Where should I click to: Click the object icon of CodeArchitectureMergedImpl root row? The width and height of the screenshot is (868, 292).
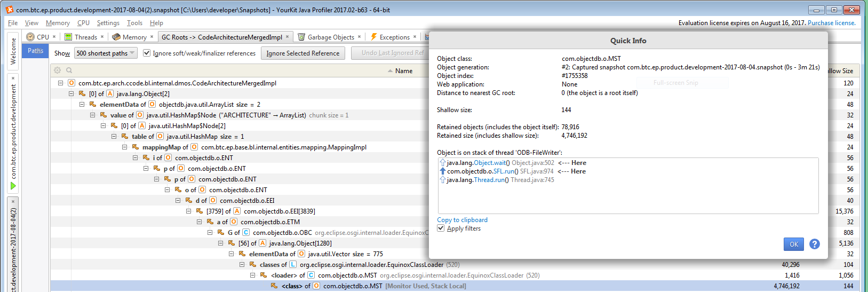point(71,83)
